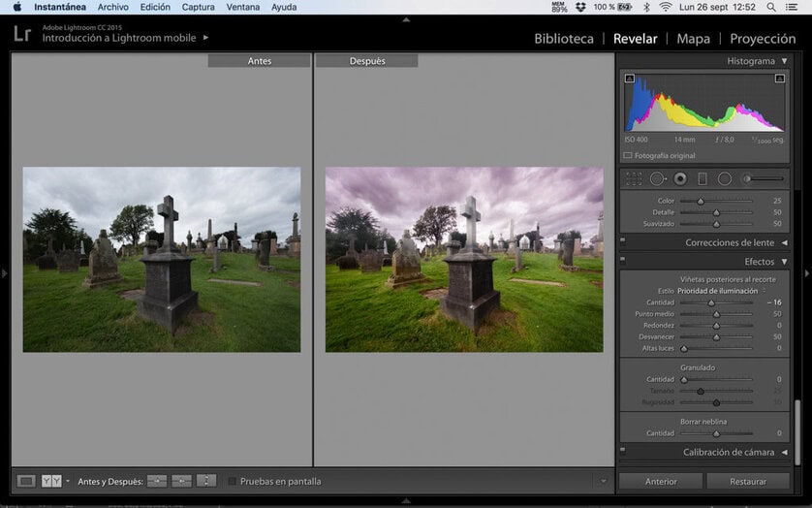The height and width of the screenshot is (508, 812).
Task: Open the Edición menu
Action: coord(155,7)
